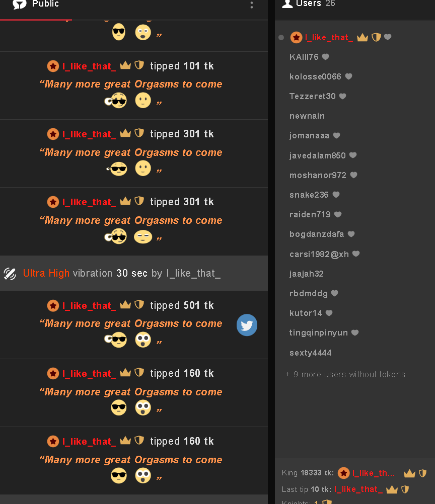Screen dimensions: 435x504
Task: Click the King username I_like_th... link
Action: pyautogui.click(x=373, y=473)
